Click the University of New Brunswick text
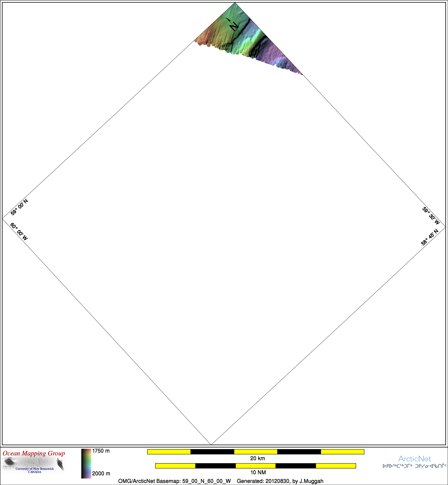Screen dimensions: 448x485 click(x=35, y=469)
